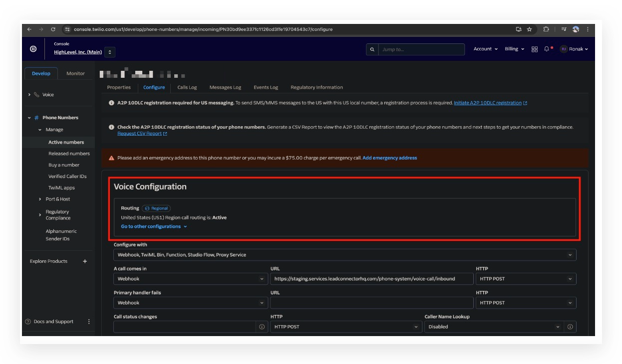Screen dimensions: 622x364
Task: Open the Properties tab
Action: (119, 87)
